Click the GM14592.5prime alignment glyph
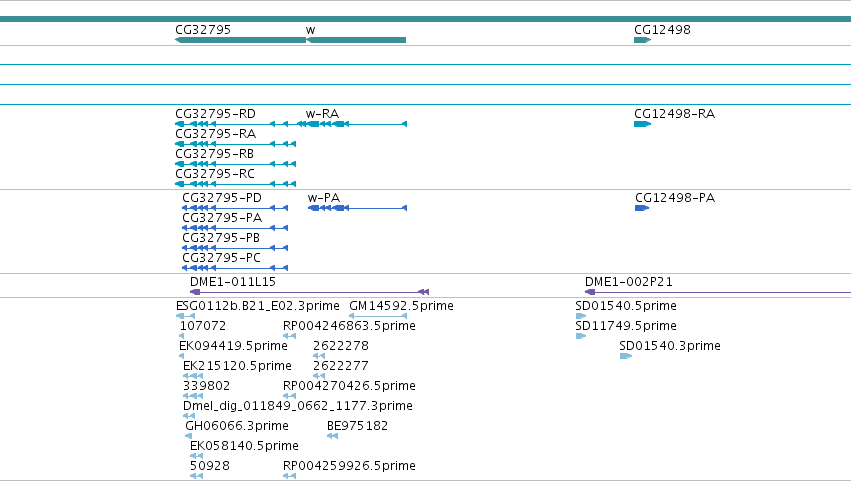This screenshot has width=851, height=481. coord(378,316)
